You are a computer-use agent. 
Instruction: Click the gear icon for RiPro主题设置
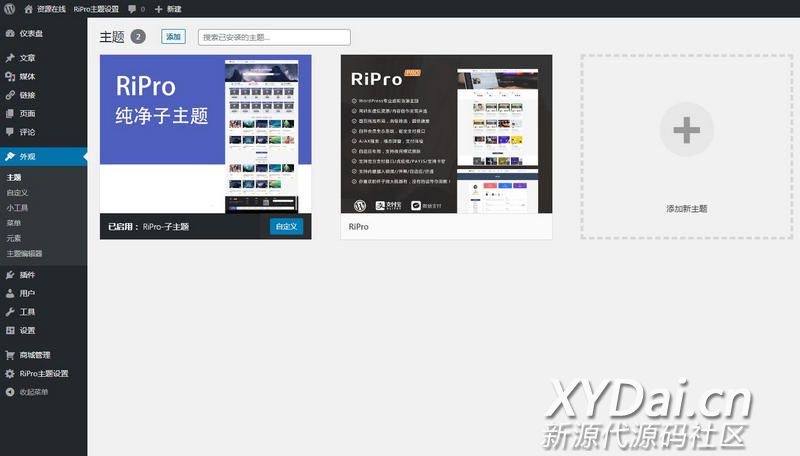[x=10, y=373]
